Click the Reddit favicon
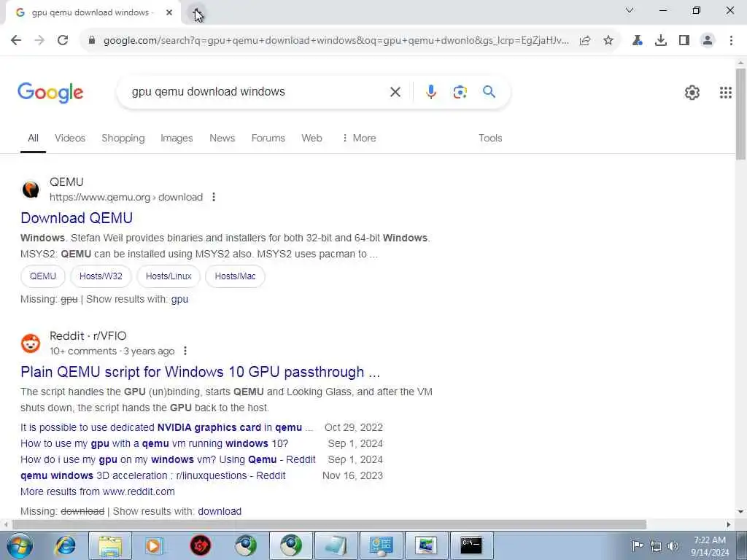 (x=31, y=343)
